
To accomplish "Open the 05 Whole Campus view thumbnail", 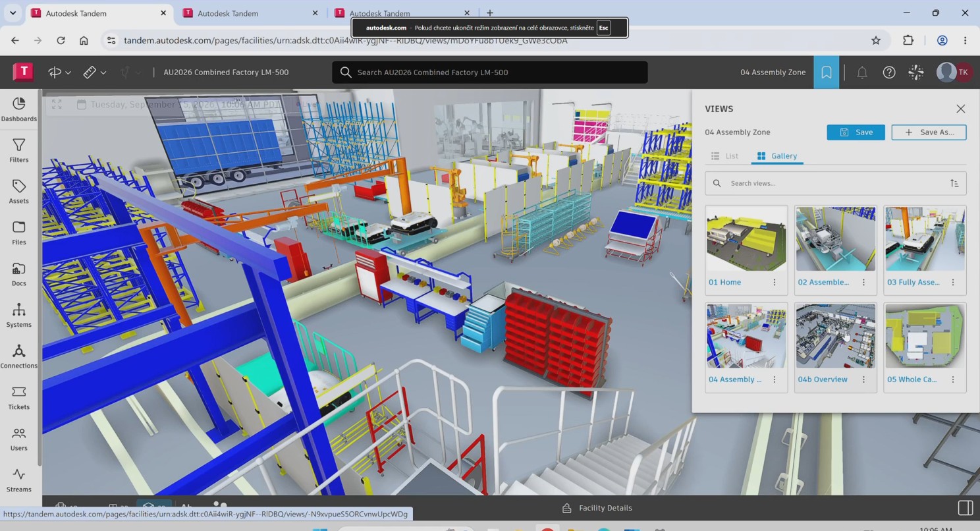I will click(x=925, y=336).
